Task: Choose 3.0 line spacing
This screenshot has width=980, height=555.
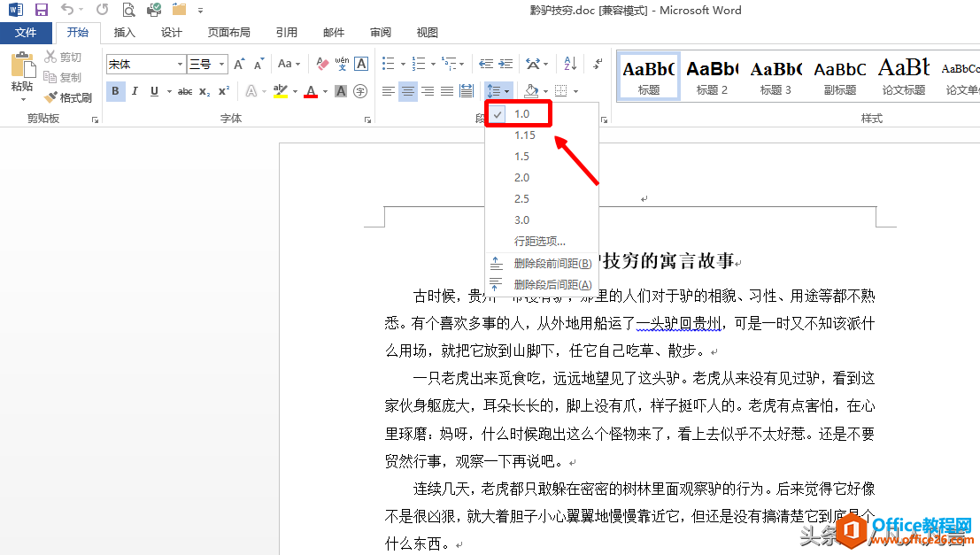Action: pos(522,220)
